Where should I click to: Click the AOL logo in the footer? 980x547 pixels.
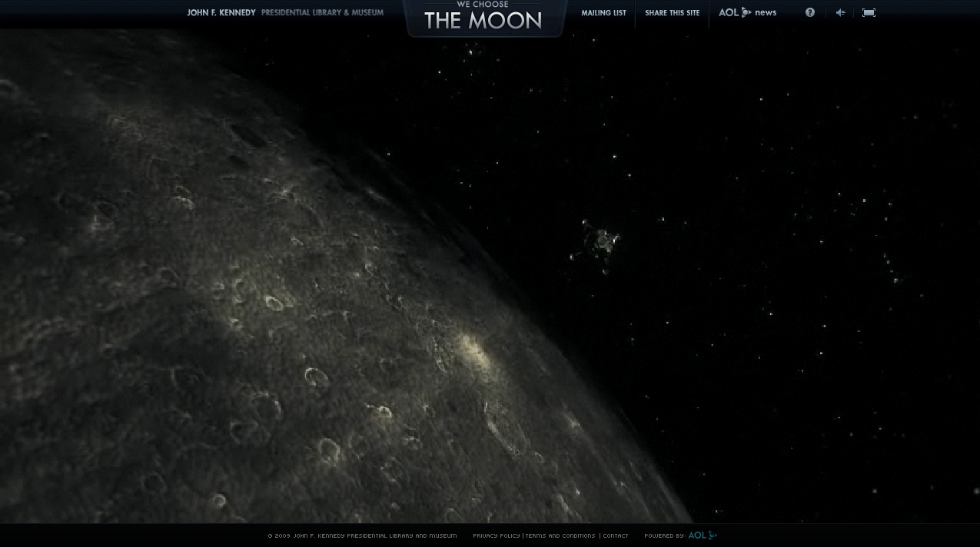[702, 535]
